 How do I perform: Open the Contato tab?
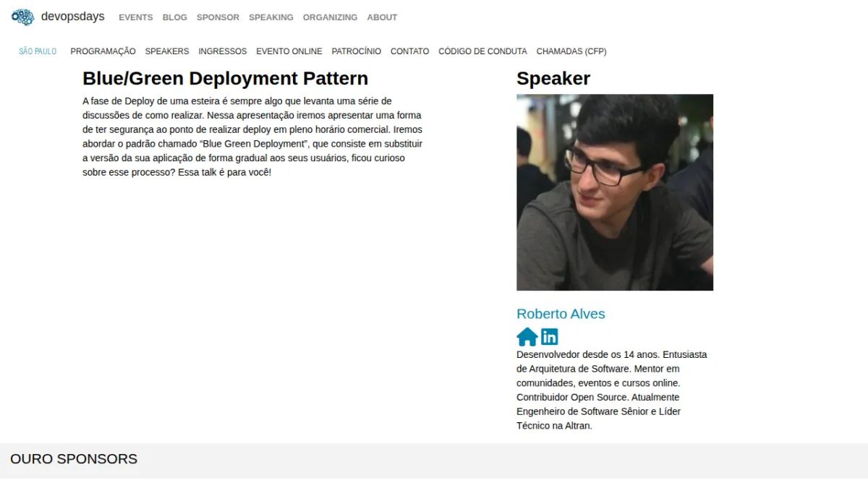pos(409,51)
